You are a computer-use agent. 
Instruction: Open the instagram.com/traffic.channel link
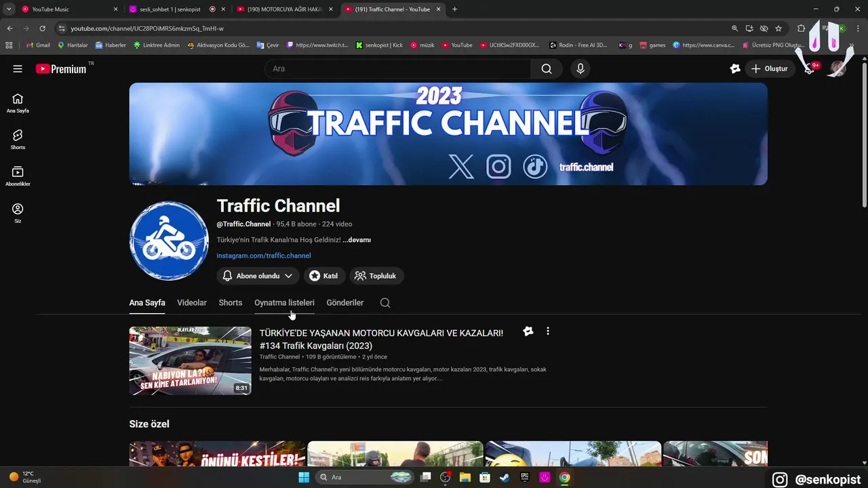(264, 256)
